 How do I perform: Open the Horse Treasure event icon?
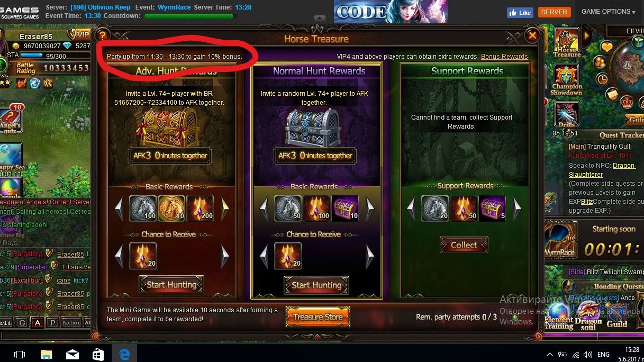[x=567, y=43]
